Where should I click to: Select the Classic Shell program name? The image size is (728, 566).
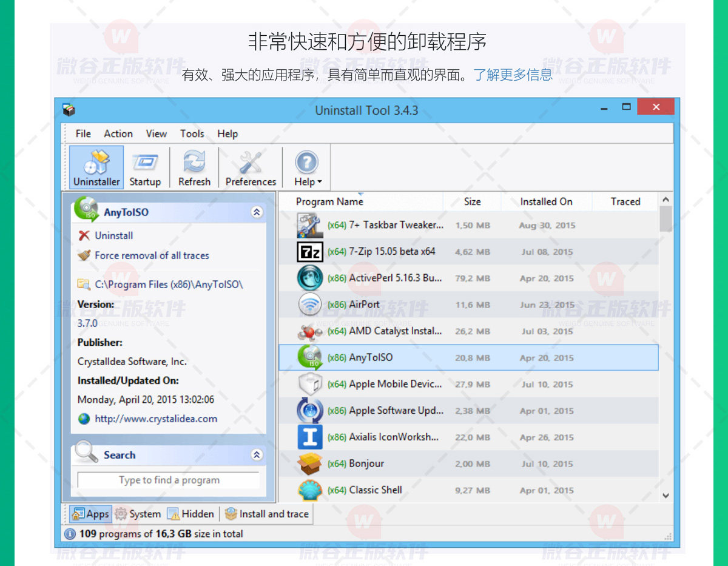[x=376, y=490]
